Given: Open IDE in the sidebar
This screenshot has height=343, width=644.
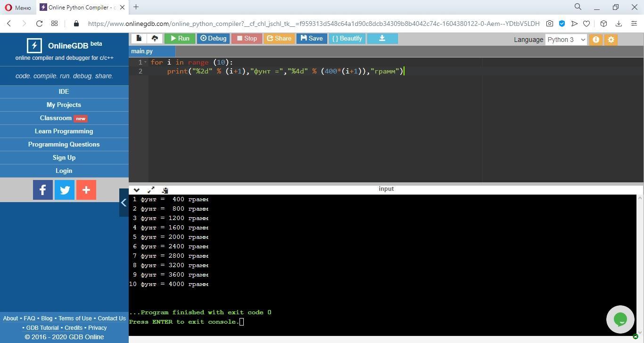Looking at the screenshot, I should [x=64, y=91].
